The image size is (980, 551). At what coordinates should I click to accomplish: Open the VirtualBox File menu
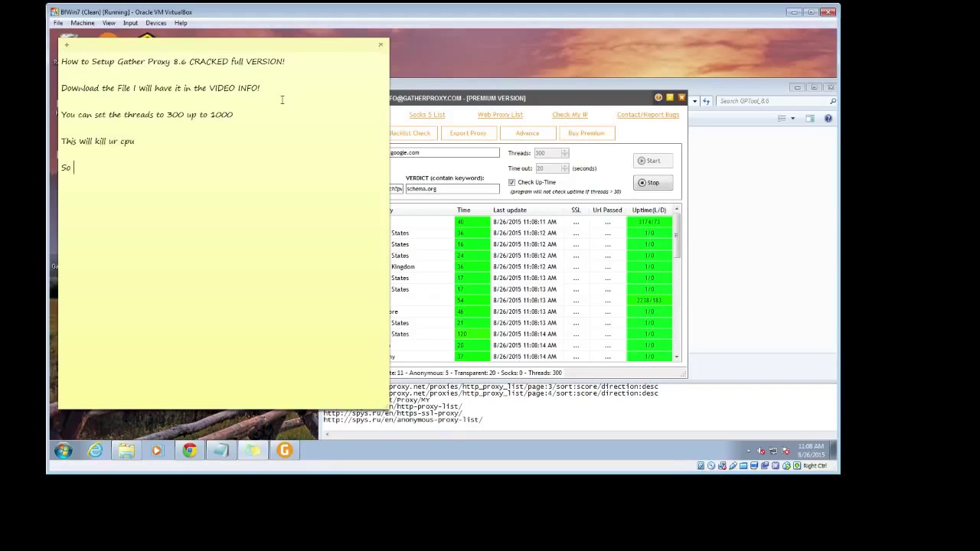[x=58, y=23]
